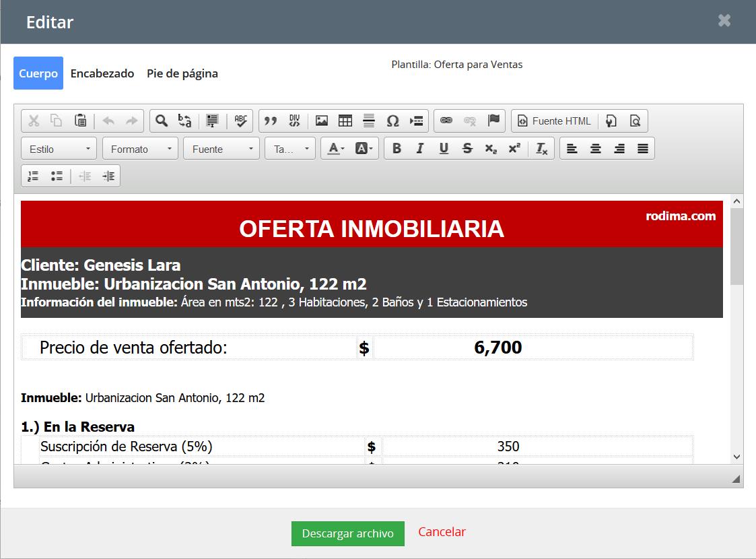
Task: Insert special character Omega icon
Action: click(392, 121)
